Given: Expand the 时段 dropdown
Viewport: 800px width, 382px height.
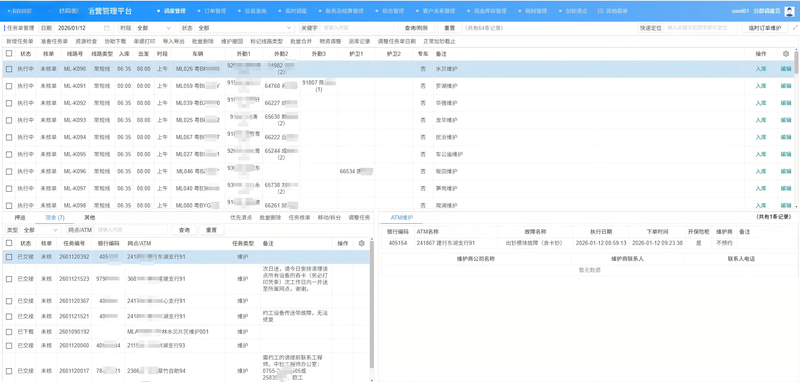Looking at the screenshot, I should tap(152, 28).
